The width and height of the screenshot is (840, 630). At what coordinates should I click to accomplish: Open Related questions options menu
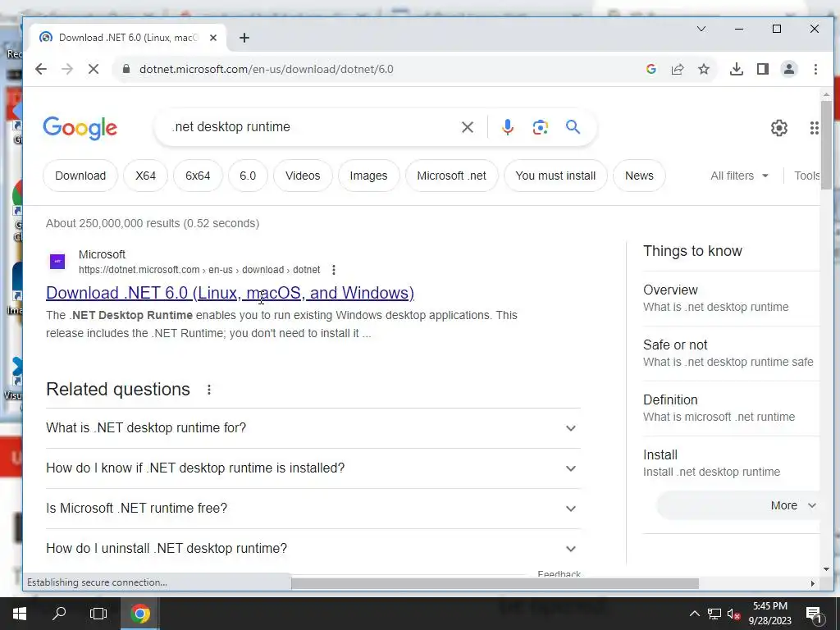[x=209, y=390]
